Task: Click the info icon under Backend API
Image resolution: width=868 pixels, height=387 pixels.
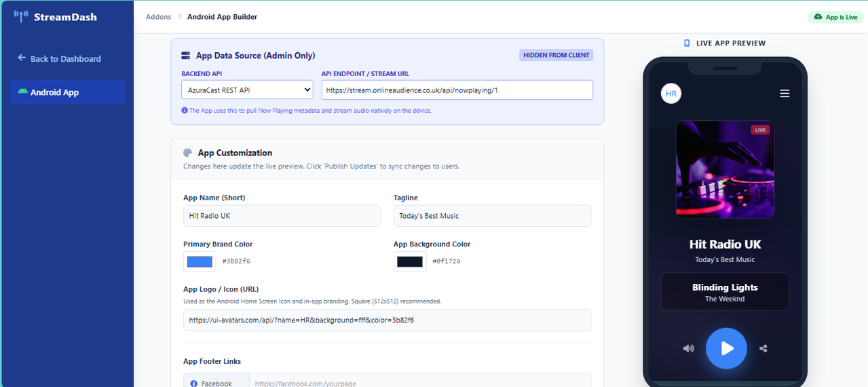Action: coord(185,110)
